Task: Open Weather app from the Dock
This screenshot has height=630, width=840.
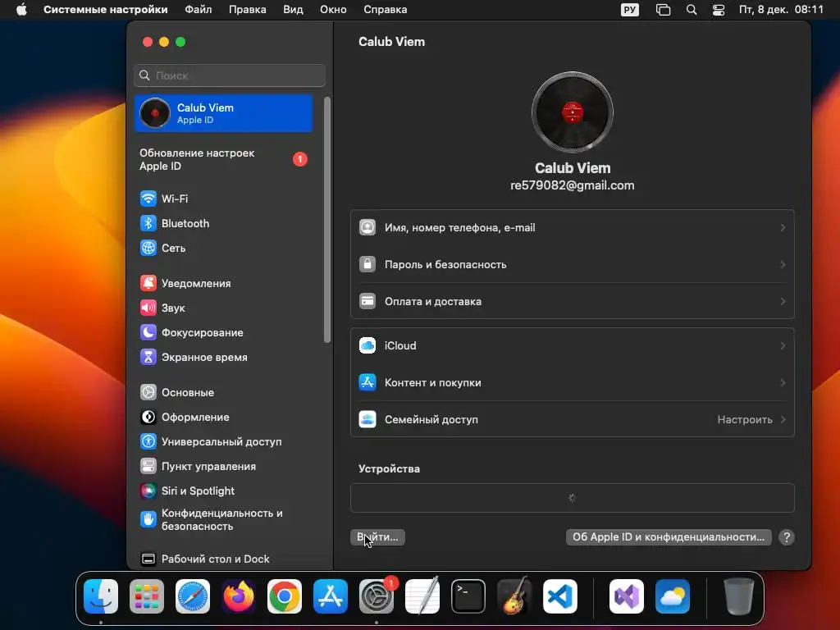Action: click(x=673, y=596)
